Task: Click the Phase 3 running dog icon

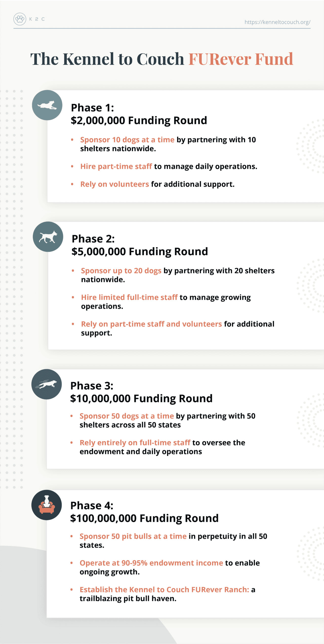Action: (47, 384)
